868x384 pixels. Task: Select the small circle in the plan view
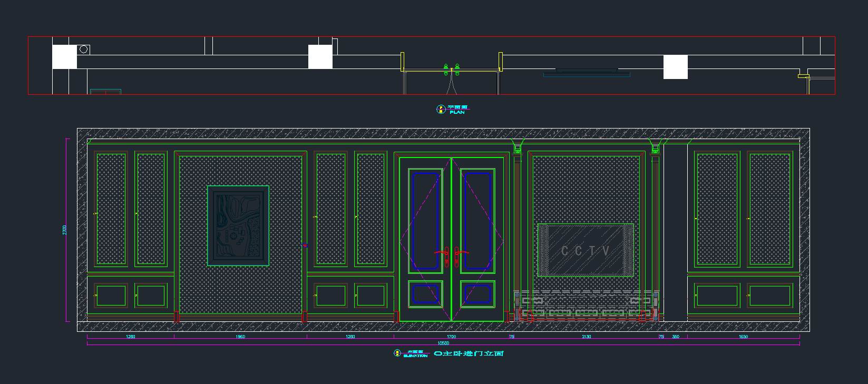(x=83, y=50)
